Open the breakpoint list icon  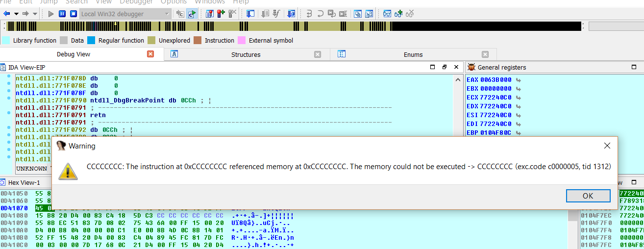[209, 14]
